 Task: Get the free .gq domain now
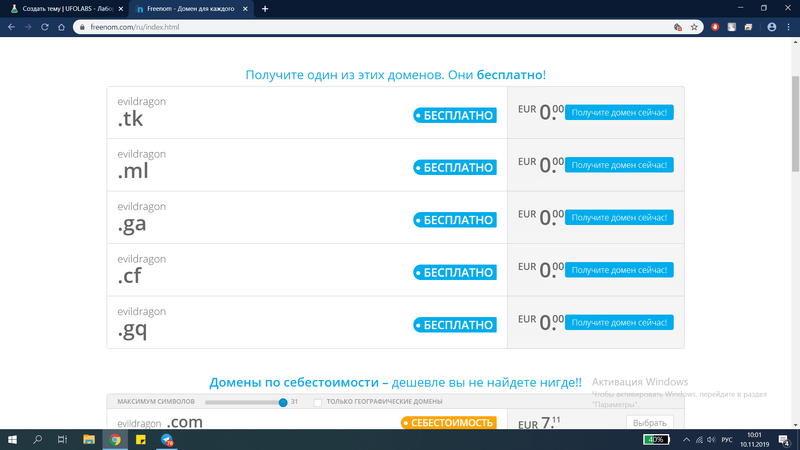click(x=619, y=322)
